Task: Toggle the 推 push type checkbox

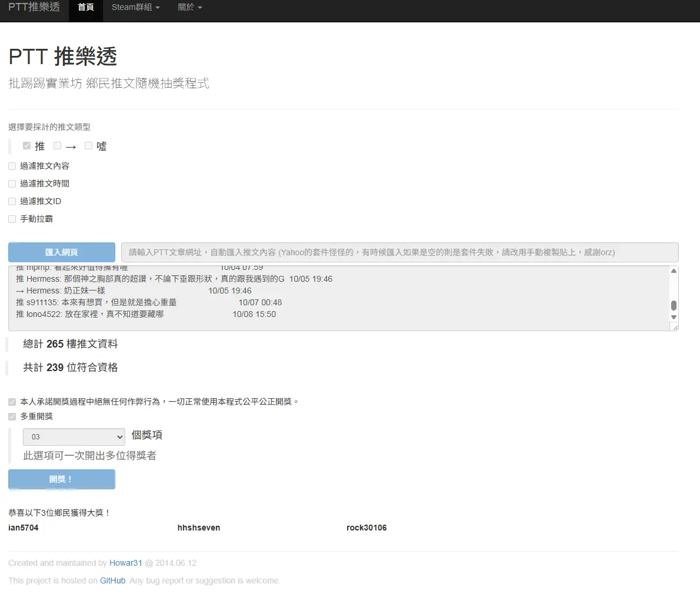Action: 27,146
